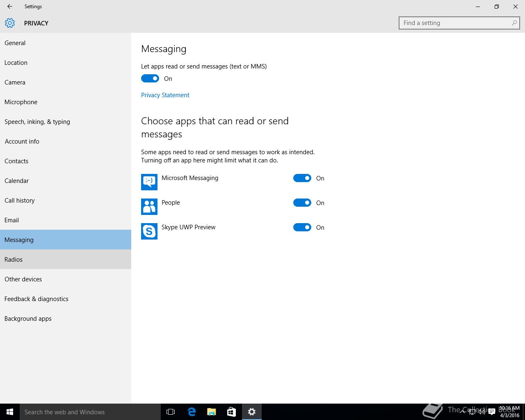Open Feedback & diagnostics section
The width and height of the screenshot is (525, 420).
tap(66, 299)
